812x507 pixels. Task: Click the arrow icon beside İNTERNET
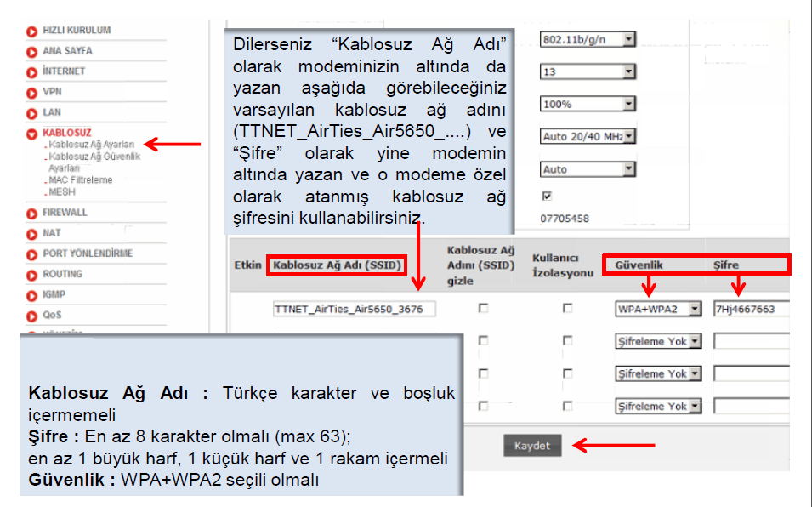coord(32,72)
